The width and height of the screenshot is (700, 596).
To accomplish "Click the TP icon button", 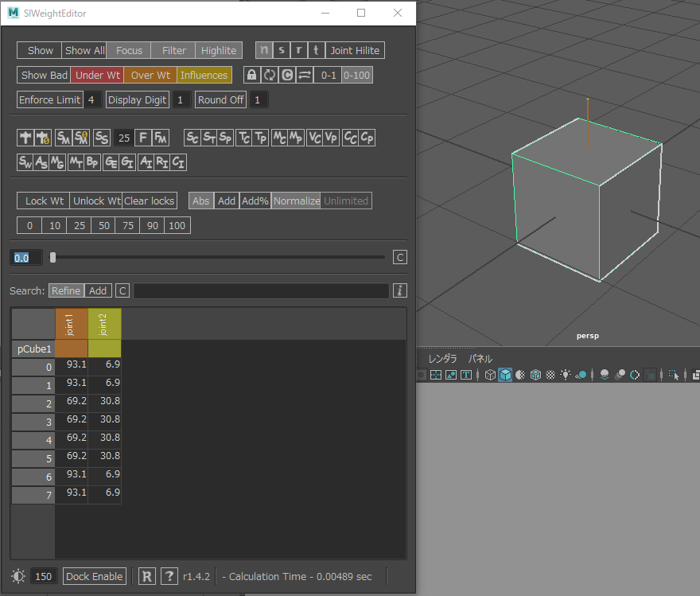I will [261, 138].
